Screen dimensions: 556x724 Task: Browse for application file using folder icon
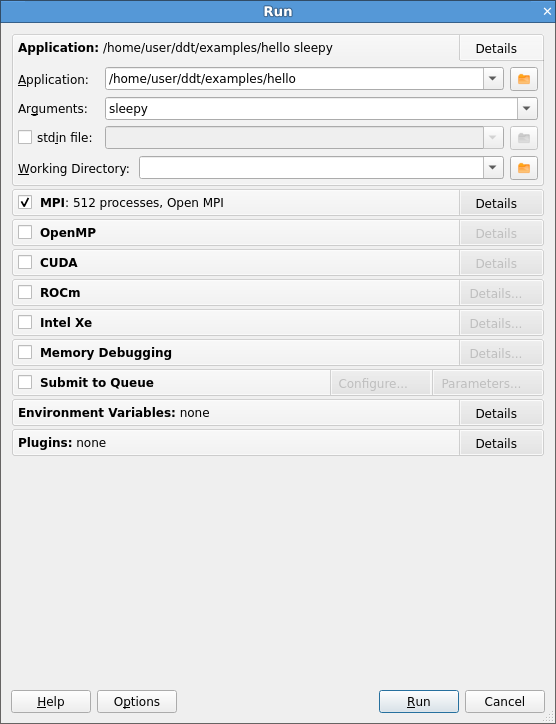coord(524,79)
